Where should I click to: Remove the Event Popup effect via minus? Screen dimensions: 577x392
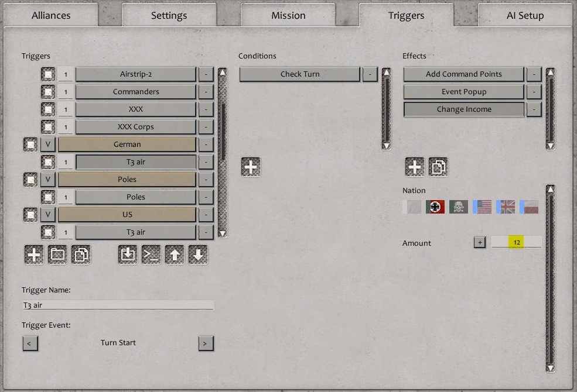[x=534, y=92]
